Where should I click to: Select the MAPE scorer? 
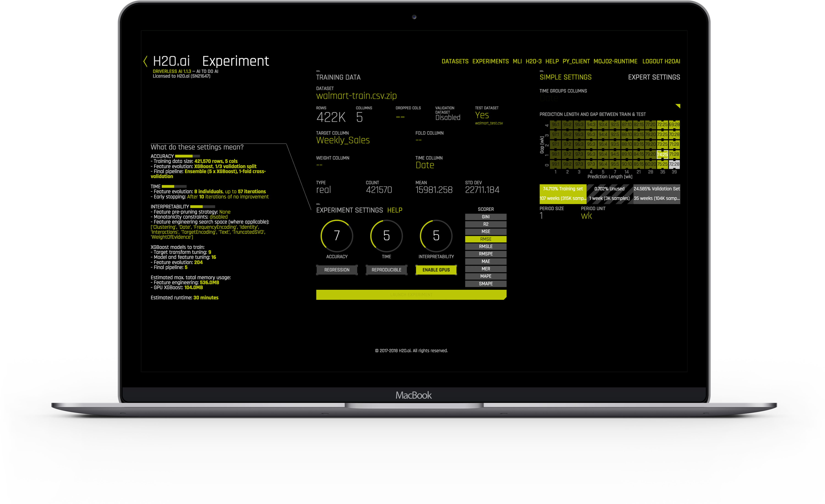pos(486,276)
